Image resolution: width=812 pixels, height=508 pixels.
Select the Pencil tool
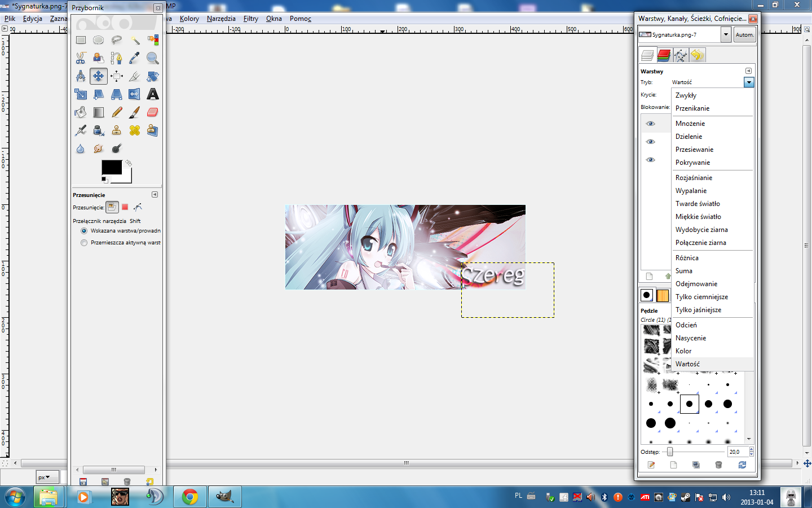point(117,112)
